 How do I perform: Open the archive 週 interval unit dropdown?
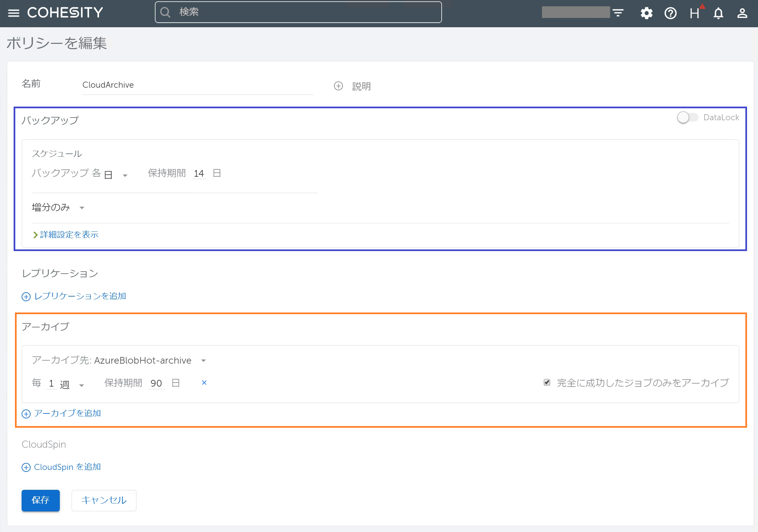pos(72,385)
